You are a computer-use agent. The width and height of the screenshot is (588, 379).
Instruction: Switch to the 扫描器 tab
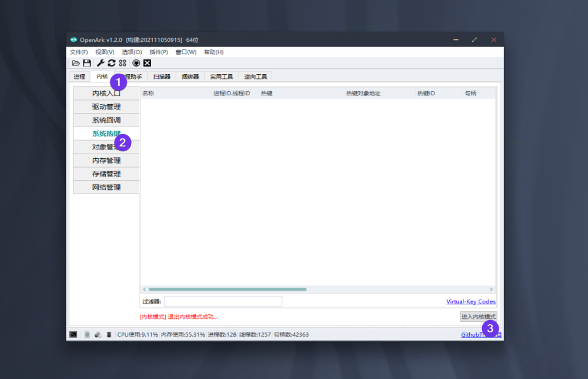click(x=162, y=77)
